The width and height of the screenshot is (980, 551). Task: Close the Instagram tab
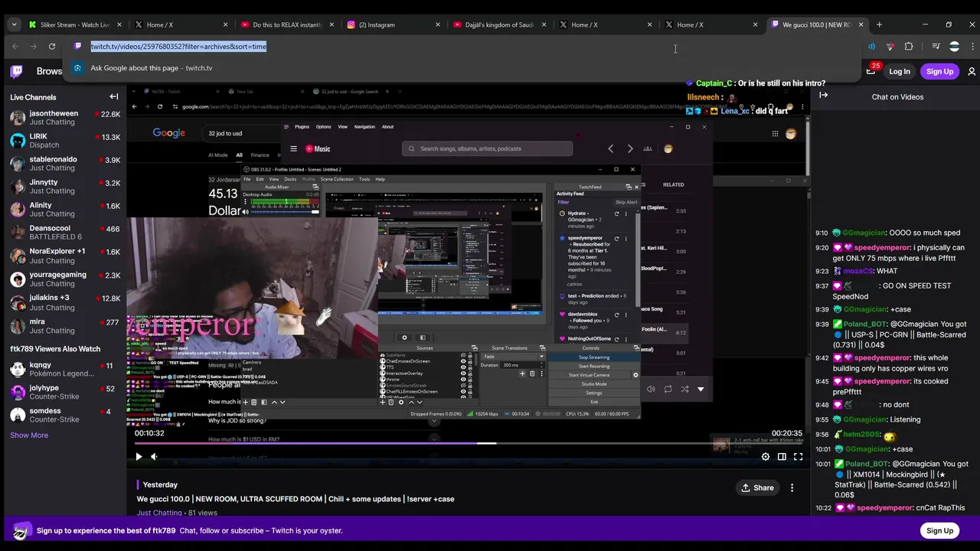click(438, 24)
